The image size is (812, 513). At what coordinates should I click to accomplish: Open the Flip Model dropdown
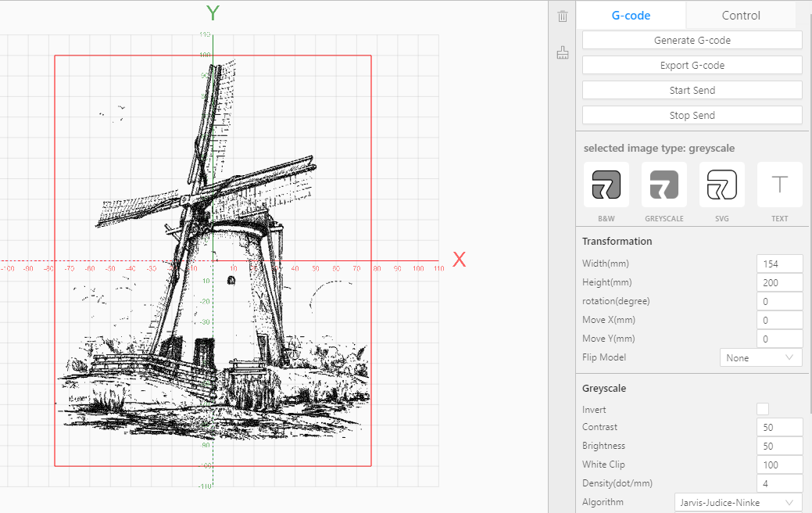[760, 357]
